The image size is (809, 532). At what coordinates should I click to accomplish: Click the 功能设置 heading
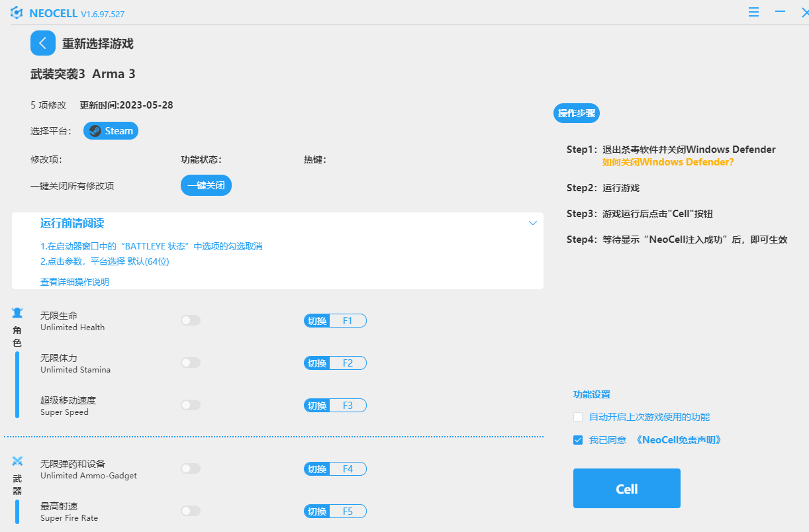pos(592,394)
